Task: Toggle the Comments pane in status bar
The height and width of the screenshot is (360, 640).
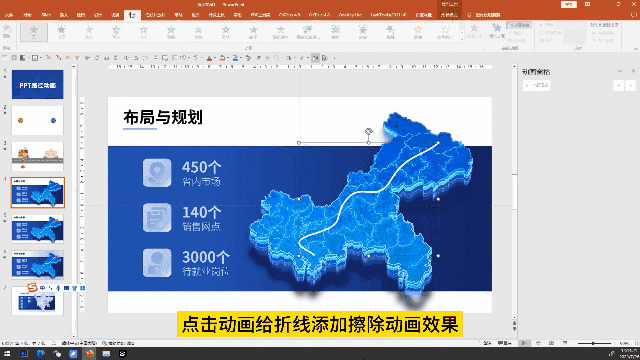Action: pos(505,343)
